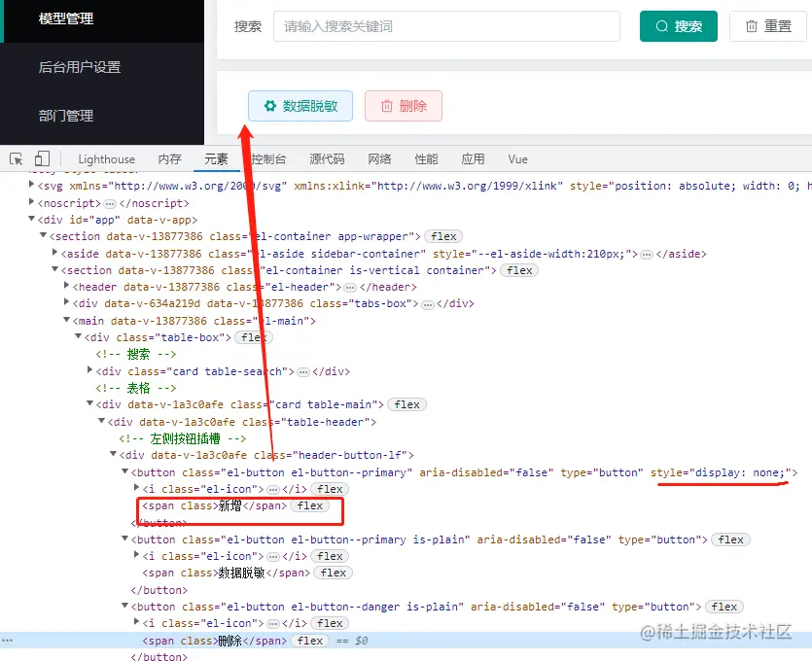Collapse the table-header div node
The height and width of the screenshot is (661, 812).
(101, 421)
